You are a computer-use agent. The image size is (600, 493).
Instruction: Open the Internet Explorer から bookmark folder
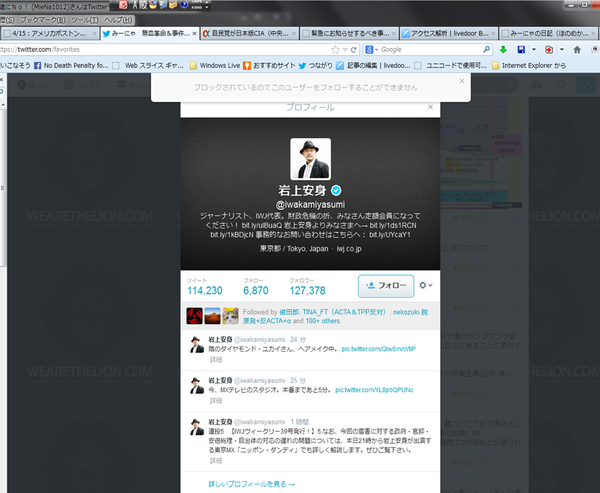click(x=529, y=65)
